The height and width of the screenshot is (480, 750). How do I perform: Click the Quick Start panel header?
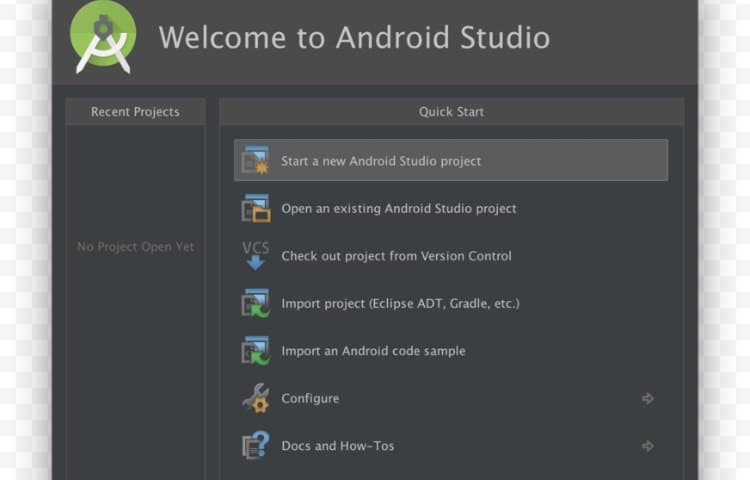[x=451, y=112]
